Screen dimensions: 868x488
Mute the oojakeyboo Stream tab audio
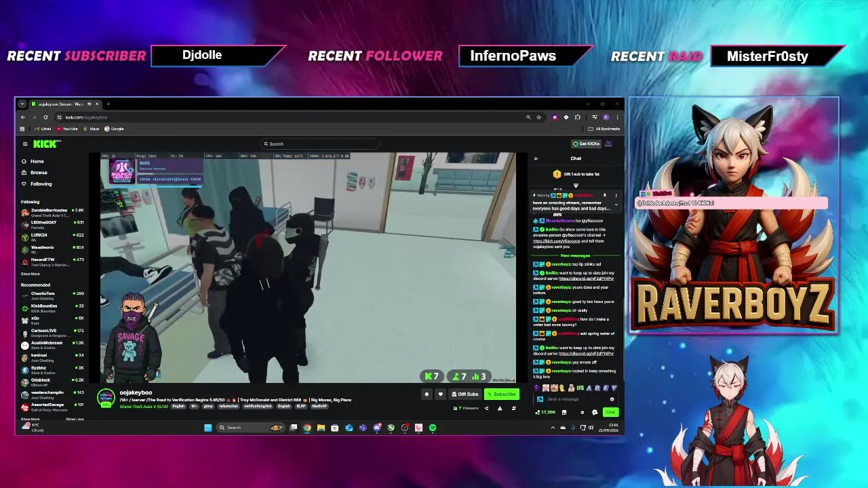click(89, 104)
